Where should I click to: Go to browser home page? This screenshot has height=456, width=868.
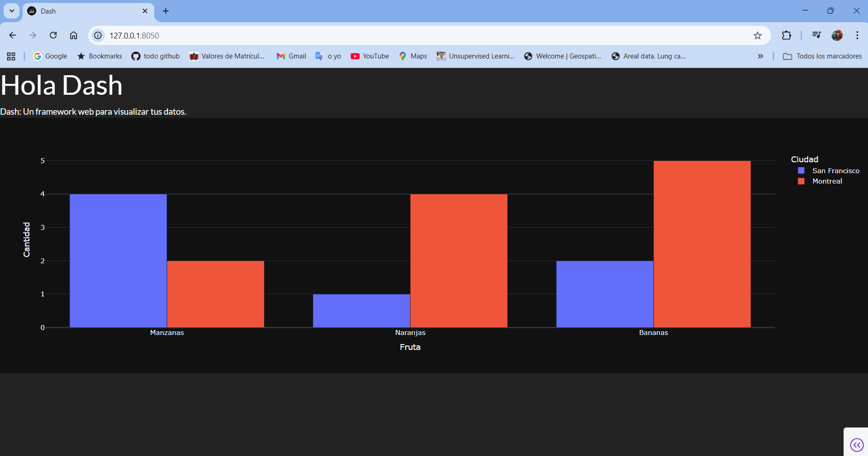pos(73,35)
